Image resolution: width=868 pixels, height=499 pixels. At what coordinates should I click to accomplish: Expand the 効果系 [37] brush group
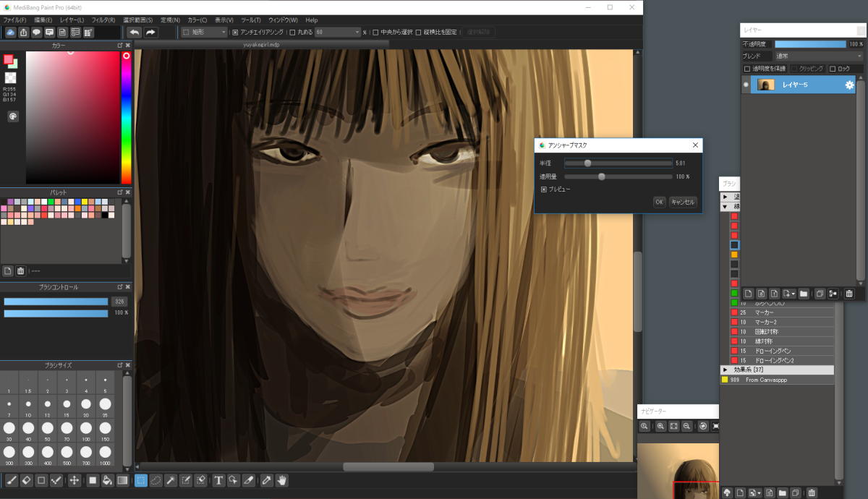tap(726, 370)
